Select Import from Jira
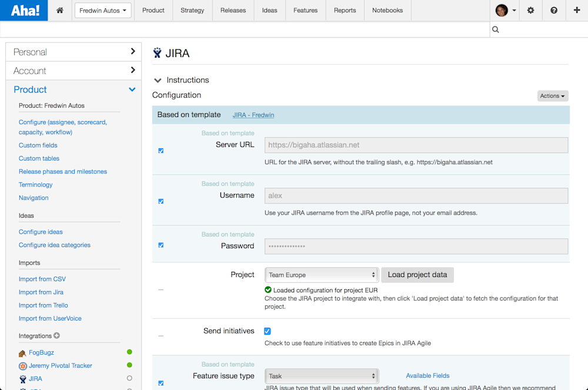 pos(41,292)
